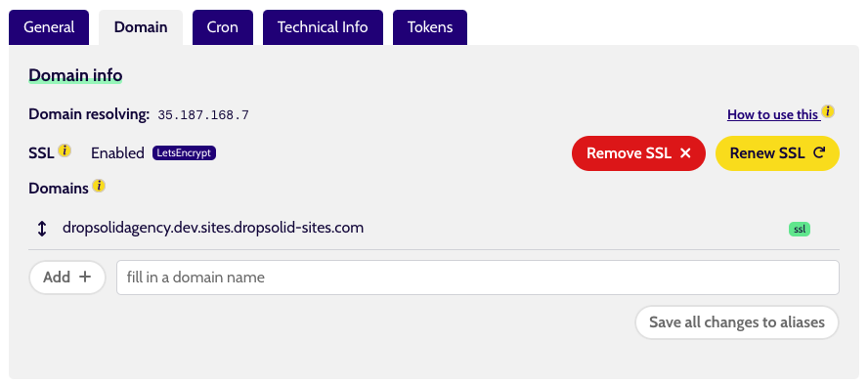Click the info icon next to SSL
This screenshot has height=385, width=868.
tap(65, 150)
